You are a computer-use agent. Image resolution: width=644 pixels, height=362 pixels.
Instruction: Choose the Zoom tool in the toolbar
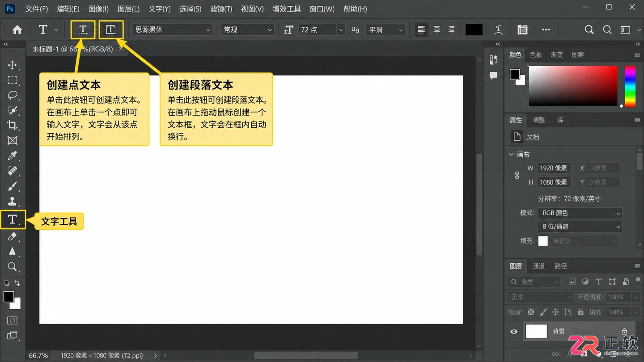[13, 267]
